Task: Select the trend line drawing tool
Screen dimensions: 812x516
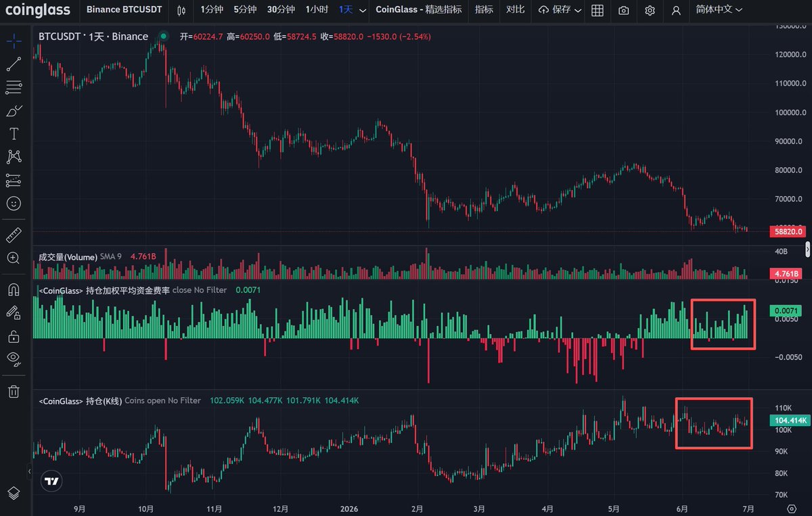Action: [14, 64]
